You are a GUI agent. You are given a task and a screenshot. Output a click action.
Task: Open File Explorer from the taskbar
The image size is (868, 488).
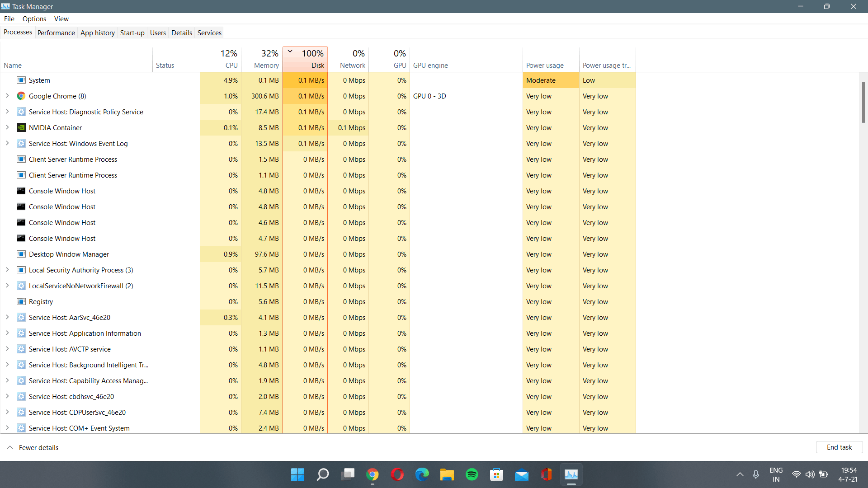447,474
